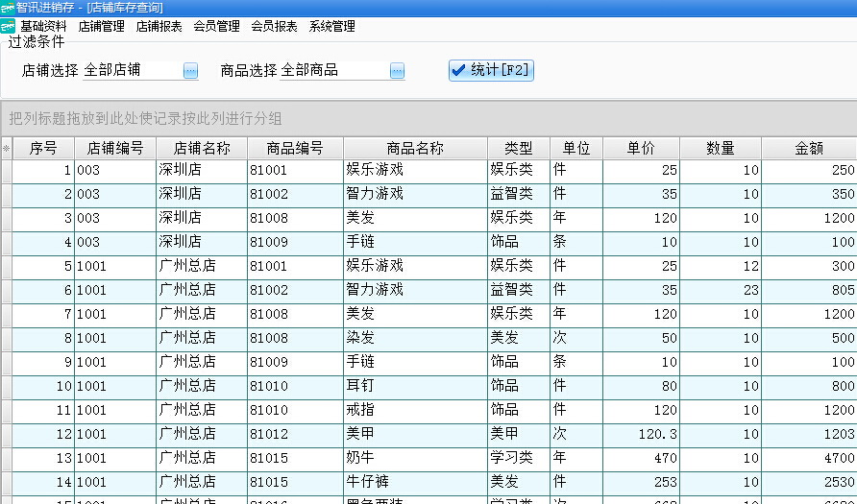Open the 会员管理 menu
Viewport: 857px width, 504px height.
(216, 26)
